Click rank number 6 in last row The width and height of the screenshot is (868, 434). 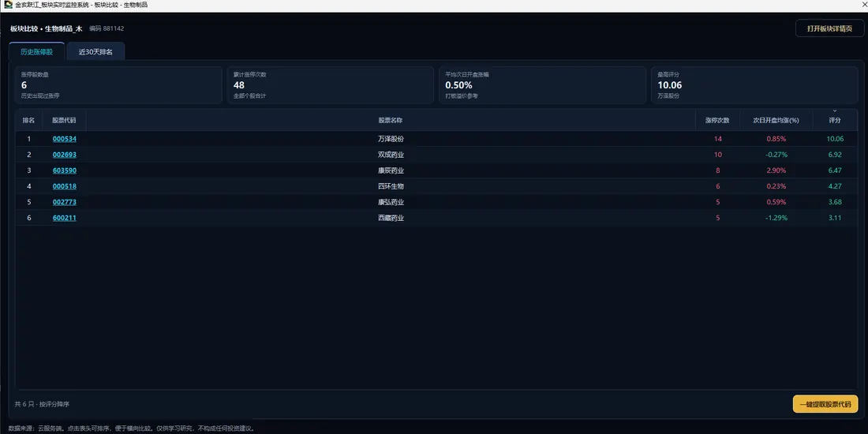pyautogui.click(x=28, y=218)
